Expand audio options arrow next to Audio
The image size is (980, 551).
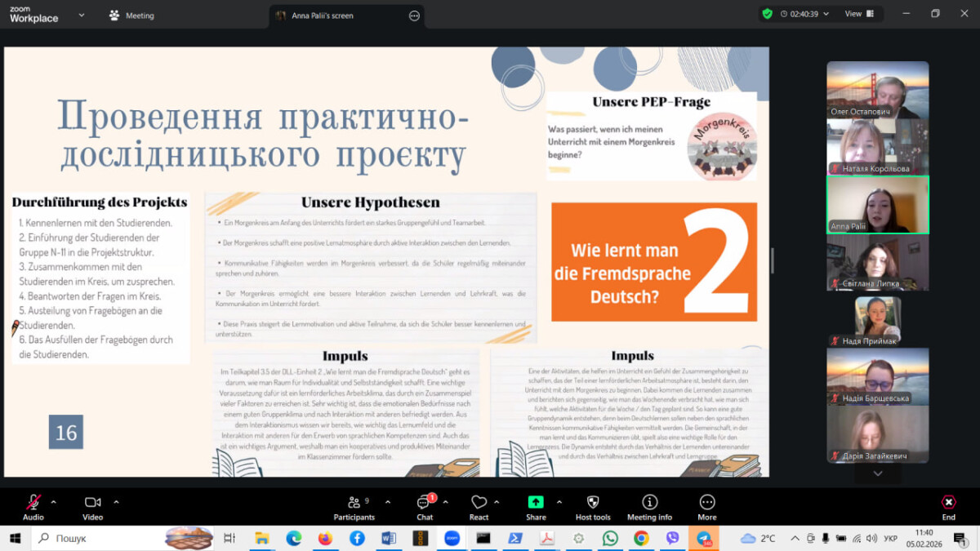coord(54,502)
